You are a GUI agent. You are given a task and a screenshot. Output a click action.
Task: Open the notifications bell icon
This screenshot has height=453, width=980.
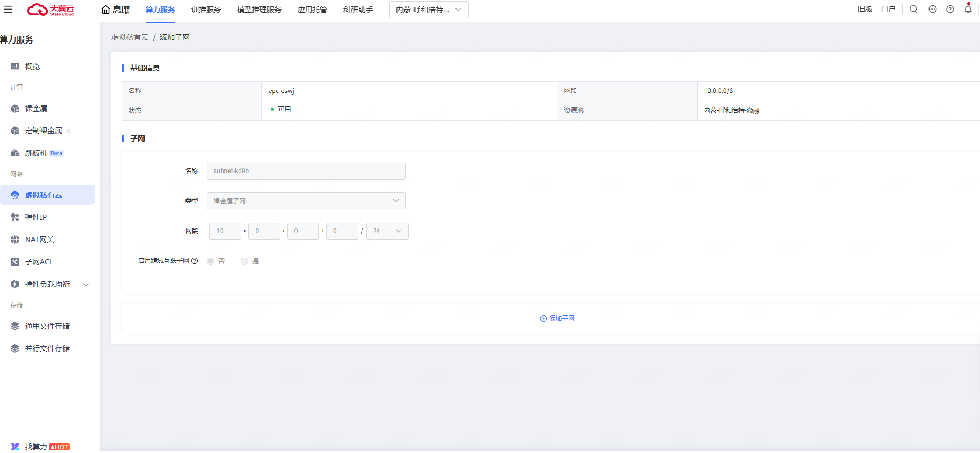[x=968, y=9]
